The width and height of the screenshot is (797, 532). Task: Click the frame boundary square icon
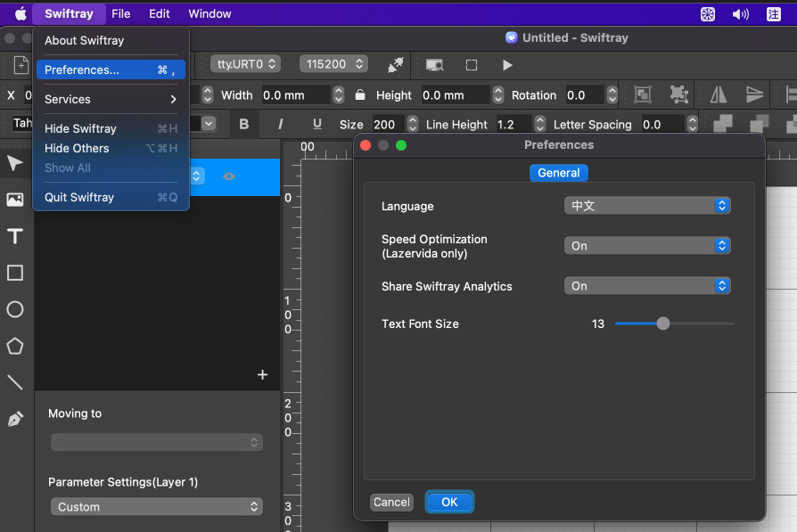click(472, 65)
